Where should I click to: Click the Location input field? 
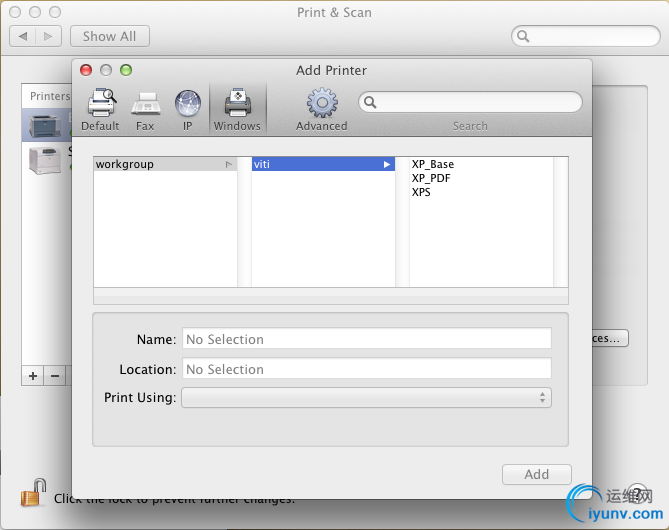pyautogui.click(x=367, y=368)
